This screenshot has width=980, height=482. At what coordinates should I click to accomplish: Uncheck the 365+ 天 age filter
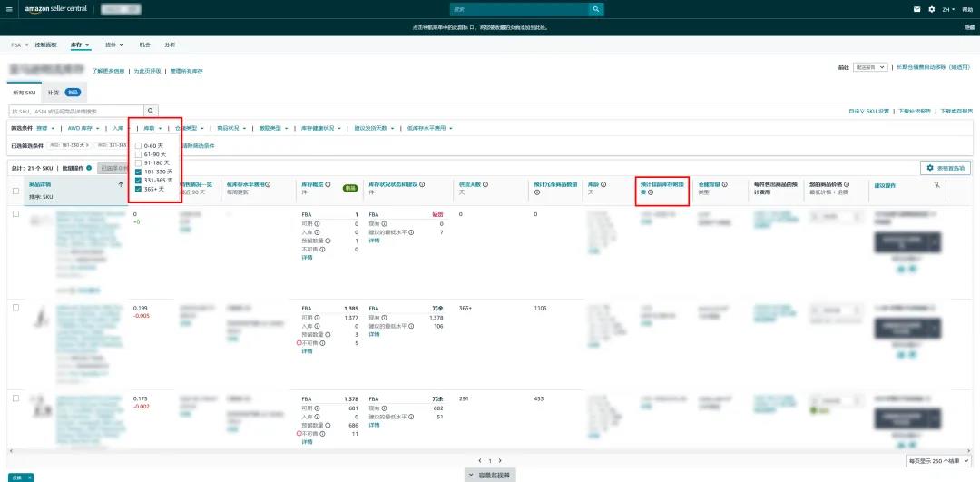138,189
